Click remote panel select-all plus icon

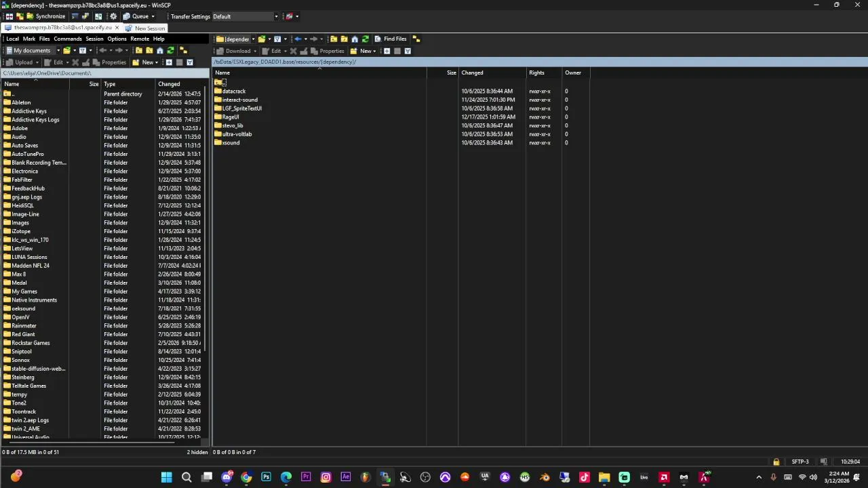click(387, 51)
